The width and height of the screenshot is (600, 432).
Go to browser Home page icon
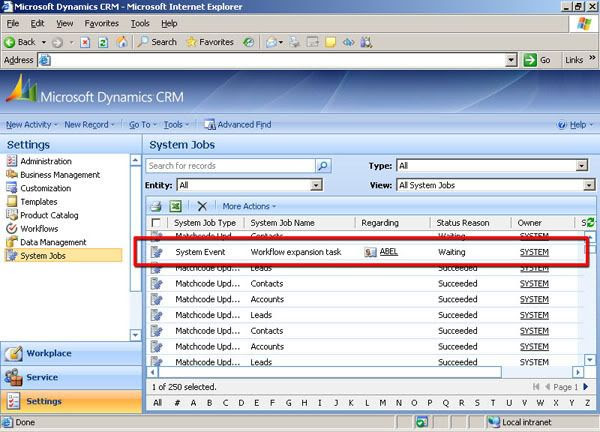pyautogui.click(x=122, y=42)
